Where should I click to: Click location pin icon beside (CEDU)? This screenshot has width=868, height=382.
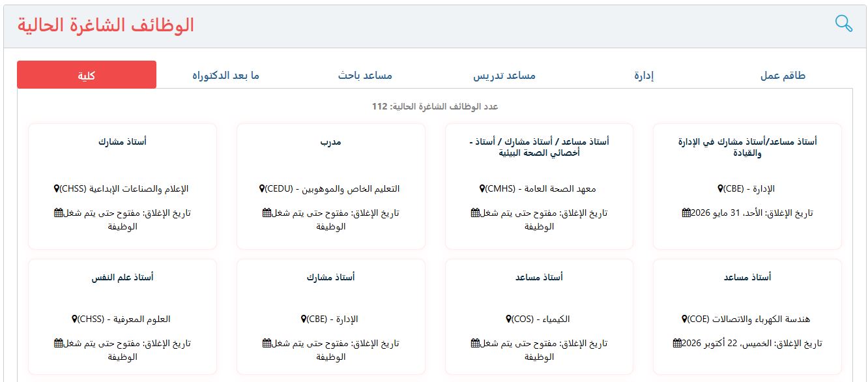262,189
